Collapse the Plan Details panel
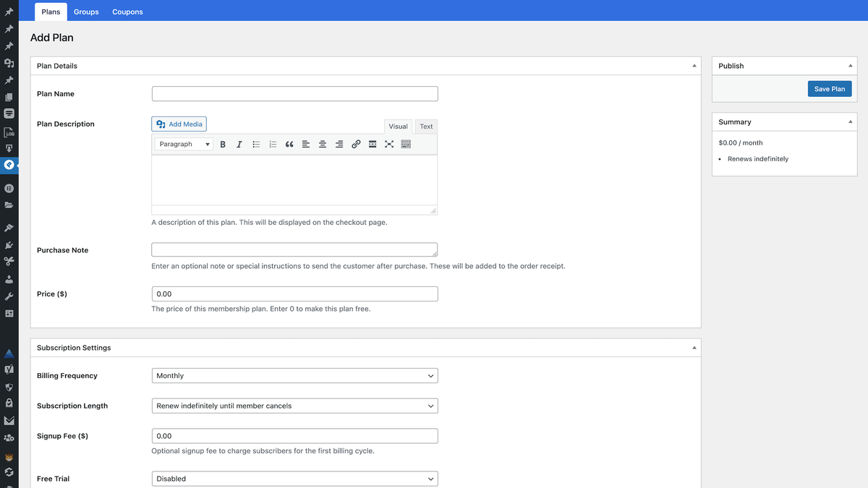The height and width of the screenshot is (488, 868). tap(695, 65)
